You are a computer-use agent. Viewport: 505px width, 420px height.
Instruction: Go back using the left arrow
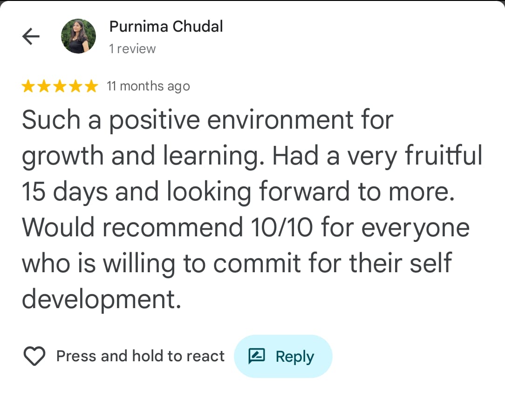(31, 36)
